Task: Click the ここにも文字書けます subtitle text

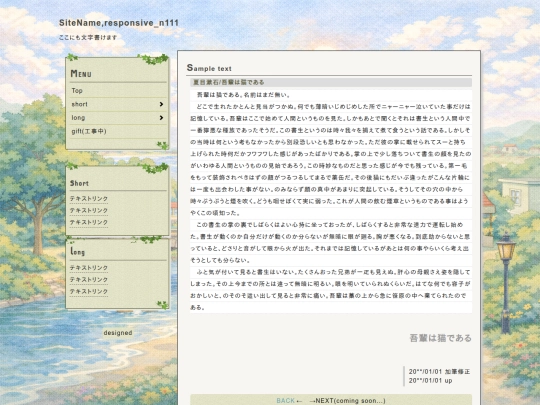Action: (88, 37)
